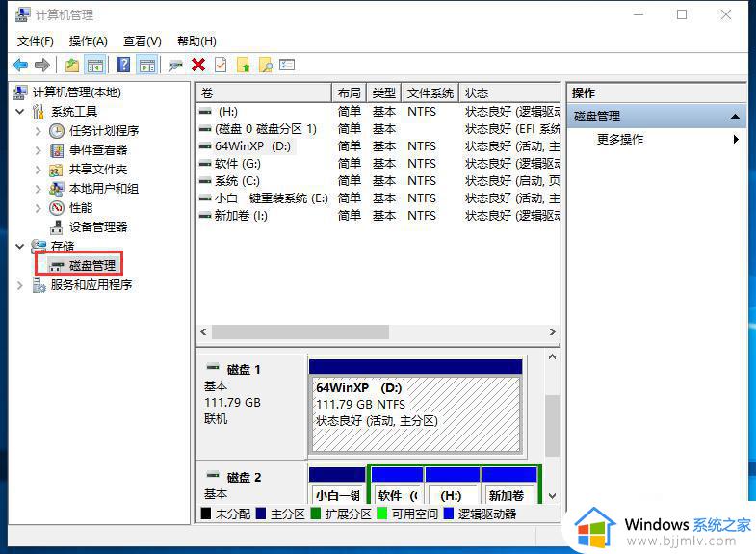Select the 小白一键重装系统 (E:) volume row
This screenshot has height=554, width=756.
coord(378,198)
